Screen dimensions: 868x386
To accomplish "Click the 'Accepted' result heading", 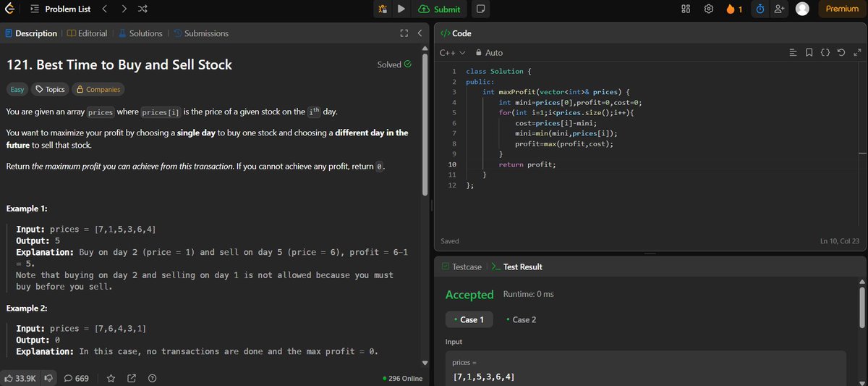I will coord(469,295).
